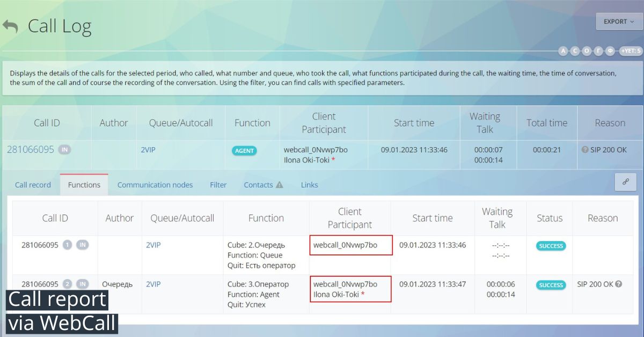Open the EXPORT dropdown
The width and height of the screenshot is (644, 337).
(x=619, y=21)
